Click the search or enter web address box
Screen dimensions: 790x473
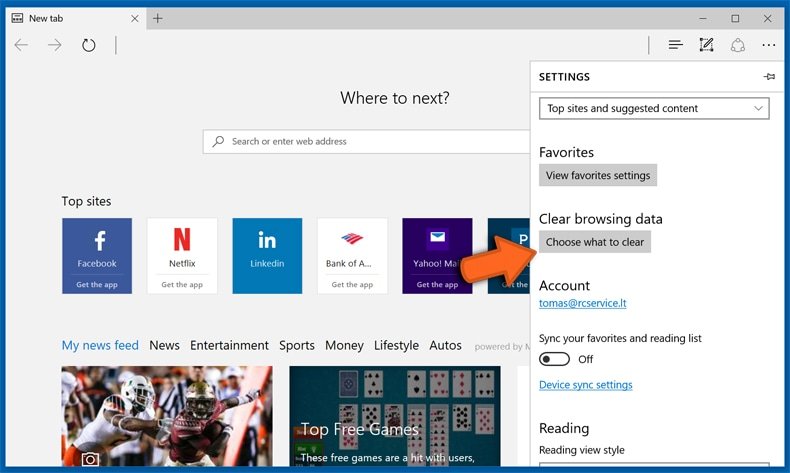366,142
